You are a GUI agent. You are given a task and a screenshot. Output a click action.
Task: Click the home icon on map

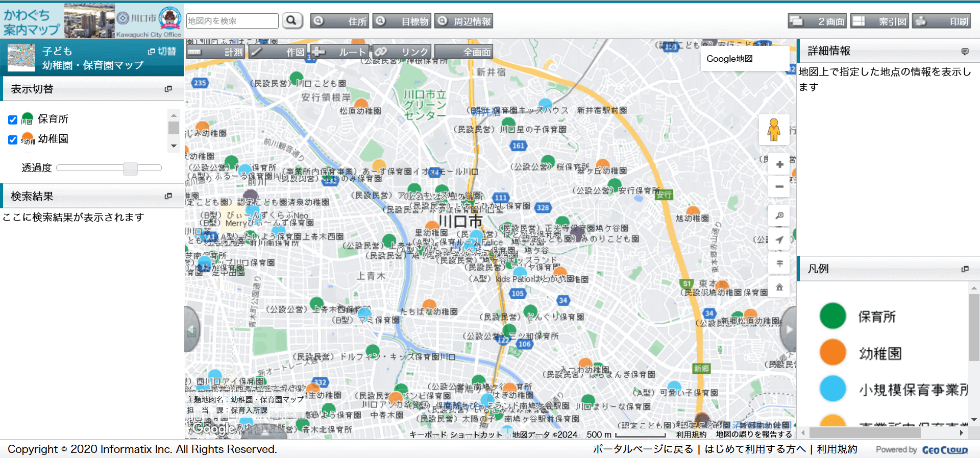[779, 287]
